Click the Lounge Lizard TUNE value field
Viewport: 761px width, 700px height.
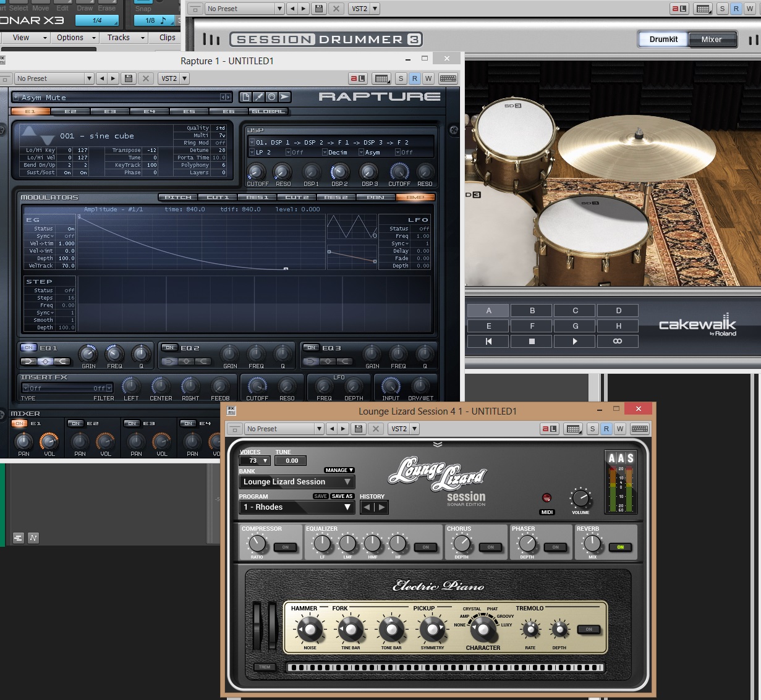pyautogui.click(x=291, y=460)
